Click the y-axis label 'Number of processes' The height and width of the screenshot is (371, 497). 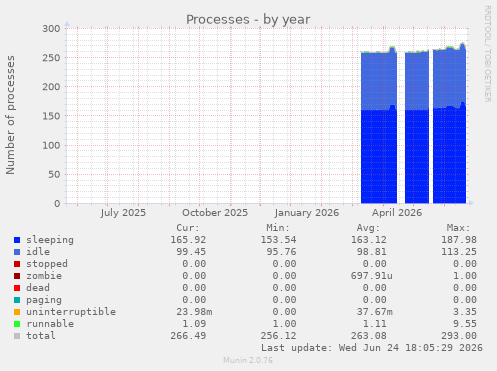[x=11, y=115]
